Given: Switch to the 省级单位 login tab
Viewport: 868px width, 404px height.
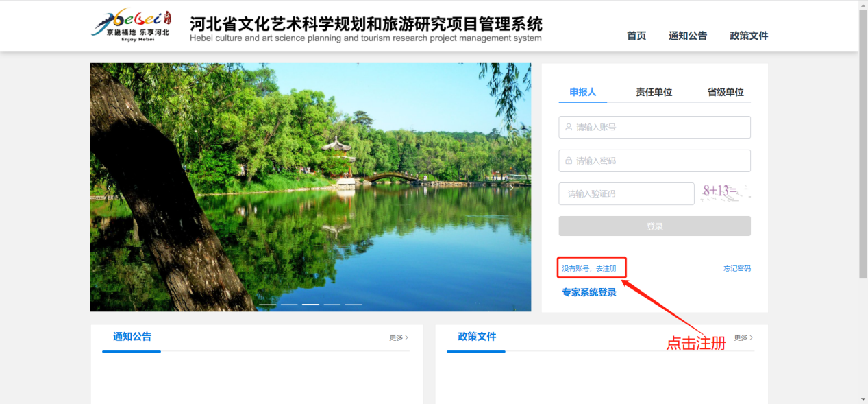Looking at the screenshot, I should pos(726,92).
